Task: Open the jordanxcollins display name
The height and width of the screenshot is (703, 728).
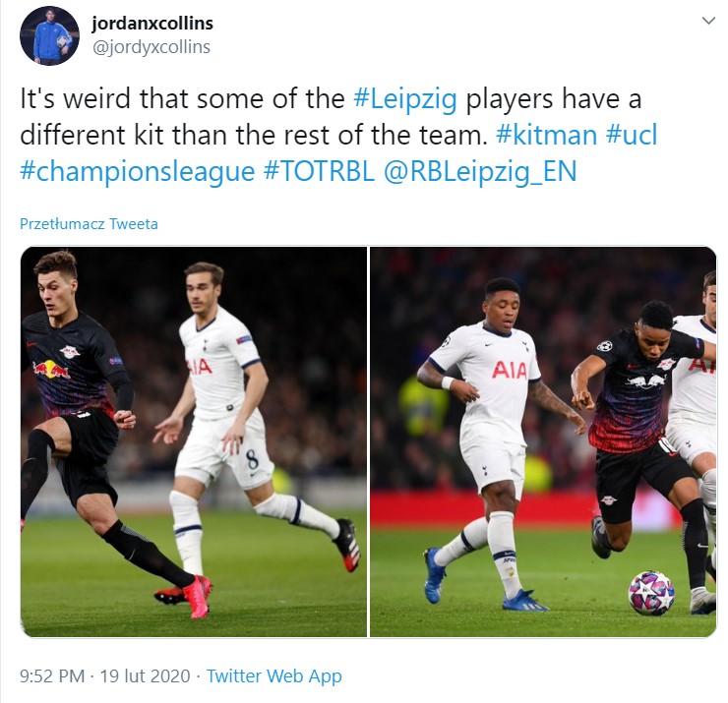Action: point(152,24)
